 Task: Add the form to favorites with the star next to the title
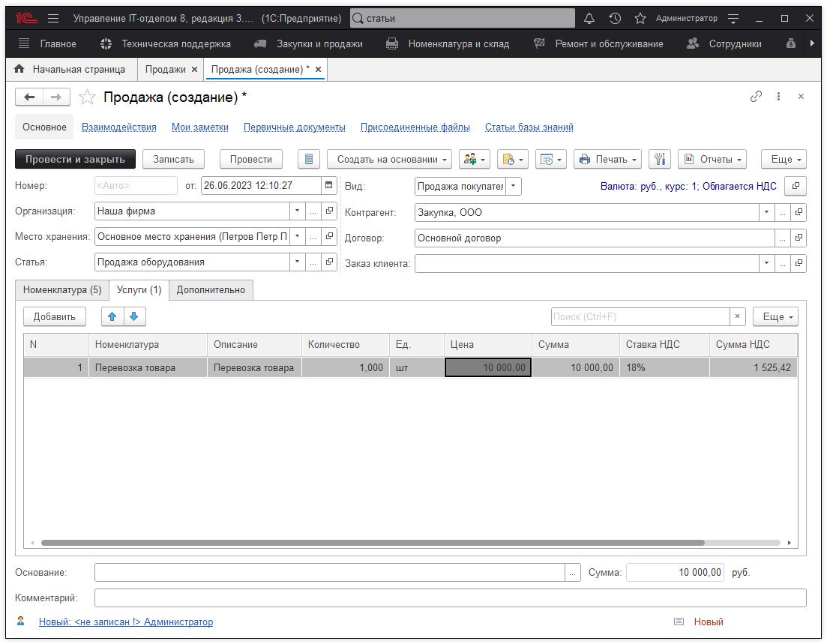pos(88,97)
